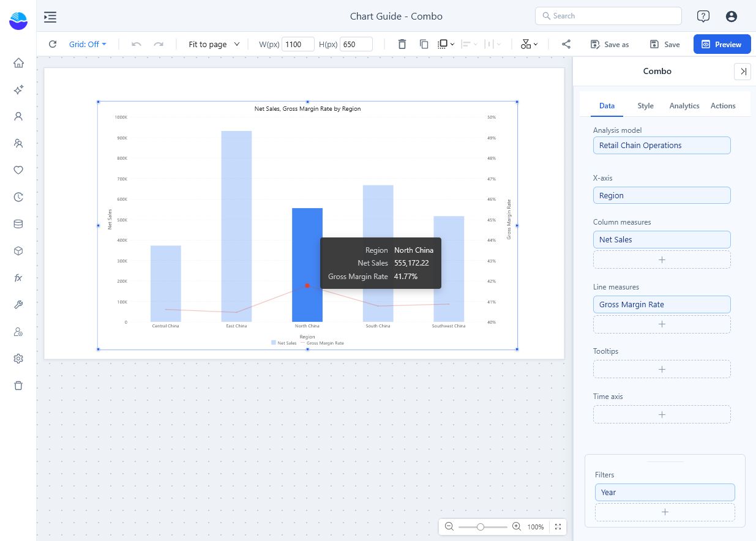Switch to the Style tab

[645, 106]
